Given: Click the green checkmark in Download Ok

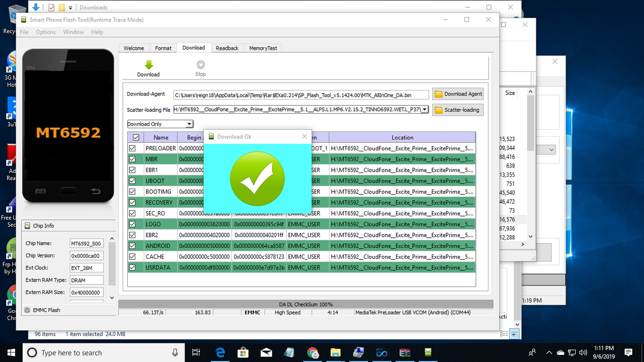Looking at the screenshot, I should (x=257, y=178).
